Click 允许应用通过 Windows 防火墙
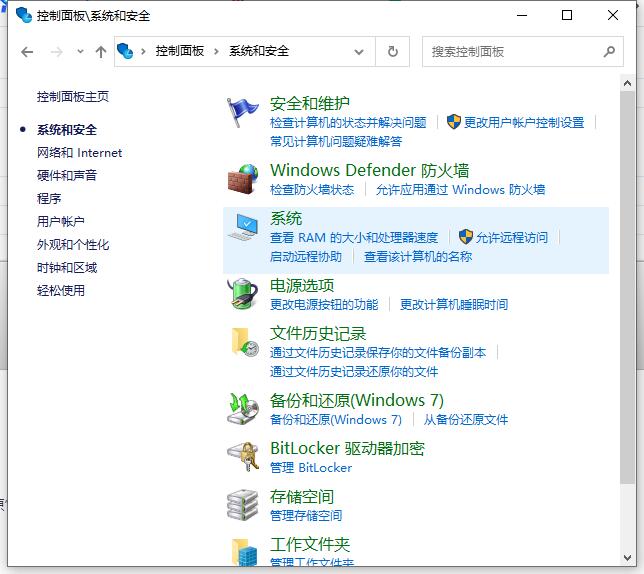 coord(460,189)
